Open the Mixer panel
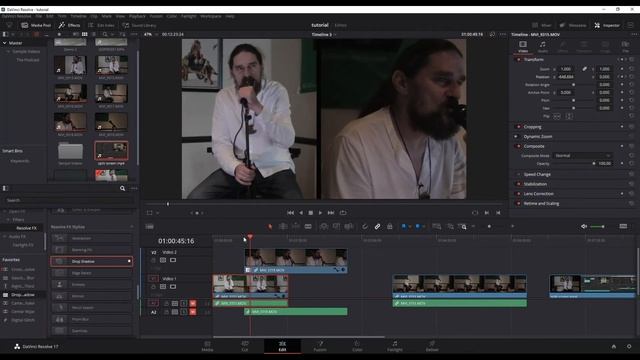Viewport: 640px width, 360px height. coord(542,25)
